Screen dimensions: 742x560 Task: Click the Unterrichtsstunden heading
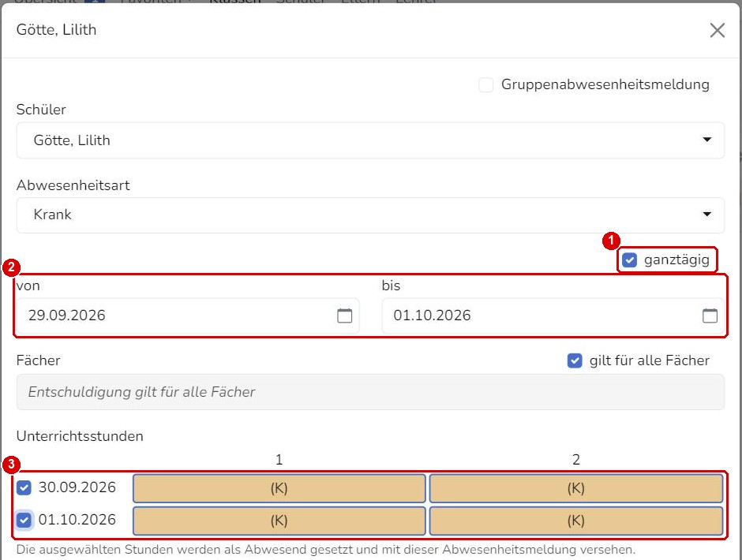80,436
